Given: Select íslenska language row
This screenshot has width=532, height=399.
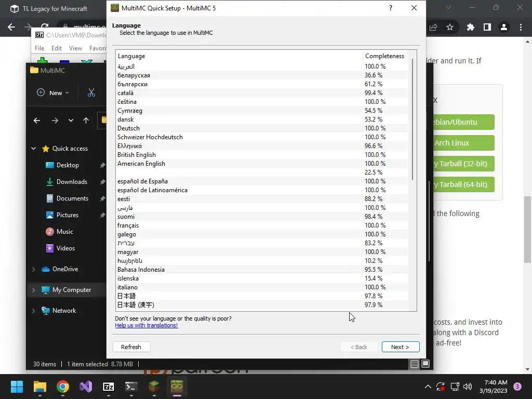Looking at the screenshot, I should click(262, 278).
